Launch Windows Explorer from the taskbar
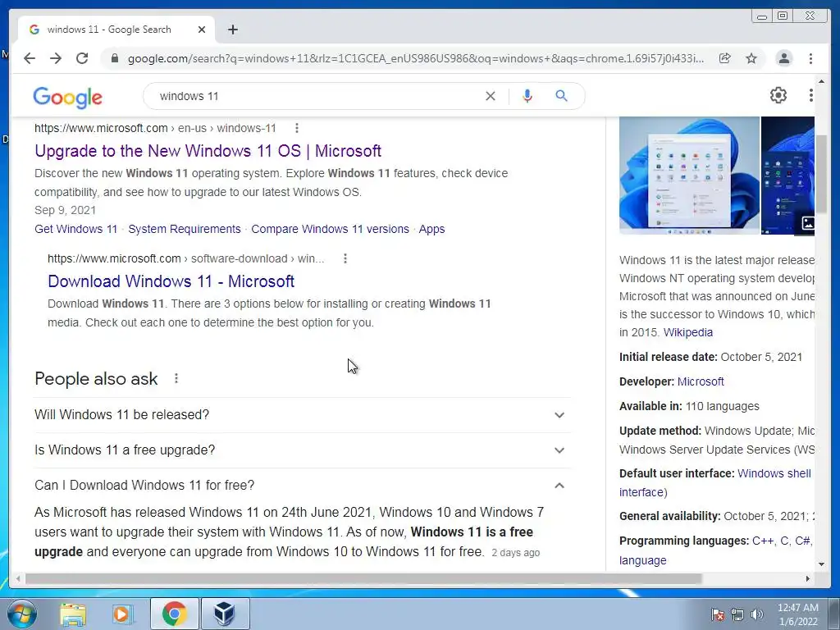 pyautogui.click(x=73, y=614)
